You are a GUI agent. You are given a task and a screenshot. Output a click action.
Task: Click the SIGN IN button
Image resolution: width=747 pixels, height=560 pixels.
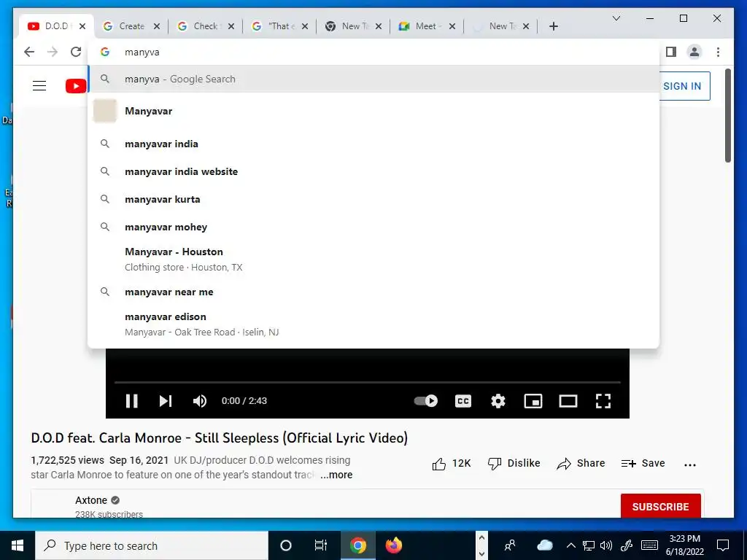coord(682,86)
